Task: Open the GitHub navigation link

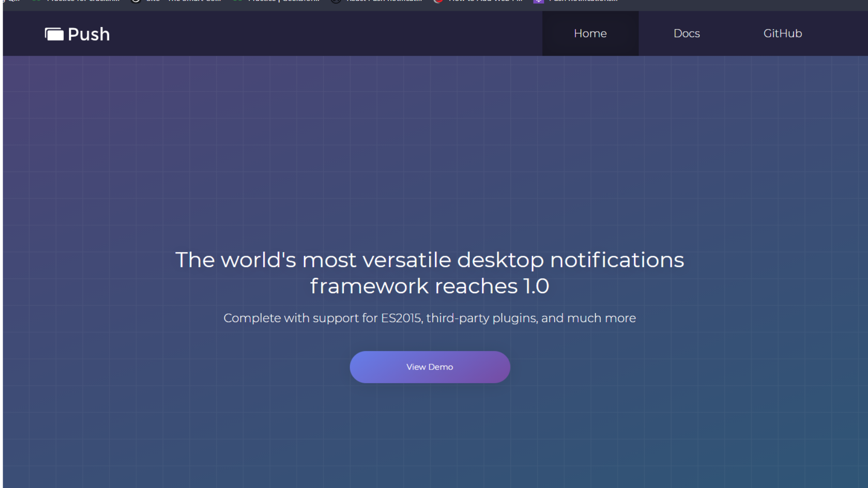Action: click(x=783, y=33)
